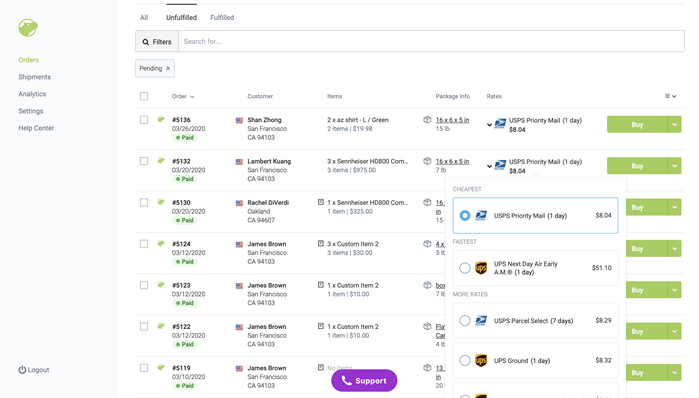
Task: Click customer name James Brown on order #5122
Action: coord(267,327)
